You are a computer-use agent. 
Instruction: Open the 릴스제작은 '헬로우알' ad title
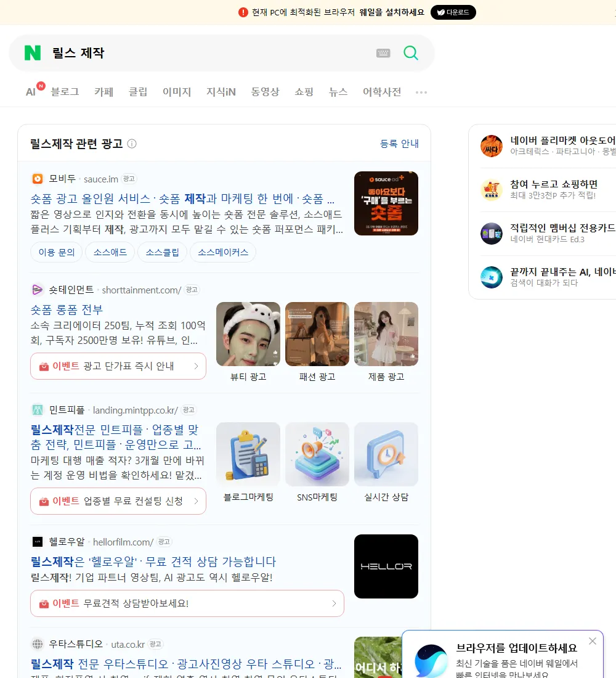153,562
